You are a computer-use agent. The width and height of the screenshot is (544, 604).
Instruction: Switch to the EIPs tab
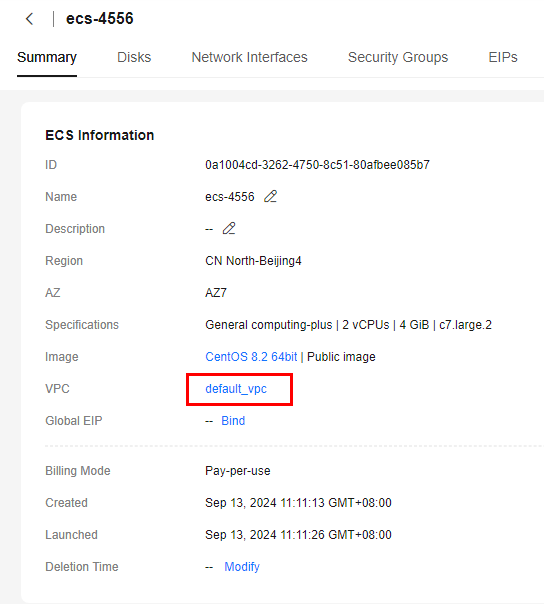point(503,57)
